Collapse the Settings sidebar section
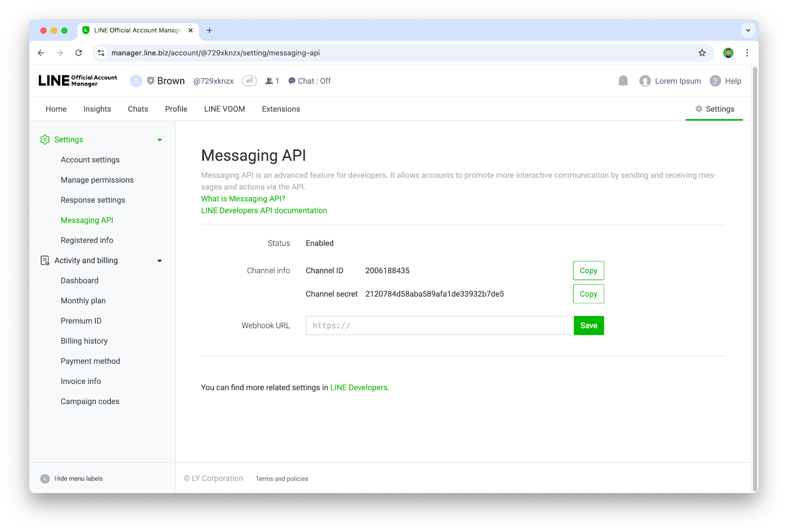 pyautogui.click(x=160, y=140)
